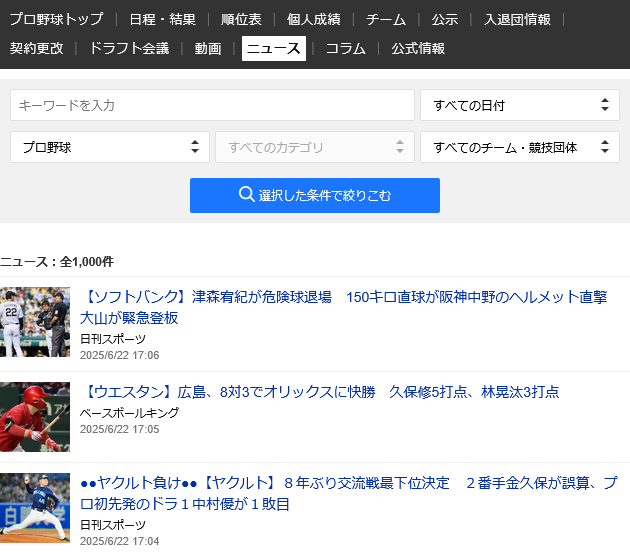Click thumbnail of ソフトバンク 津森 article
This screenshot has width=630, height=556.
pyautogui.click(x=35, y=322)
